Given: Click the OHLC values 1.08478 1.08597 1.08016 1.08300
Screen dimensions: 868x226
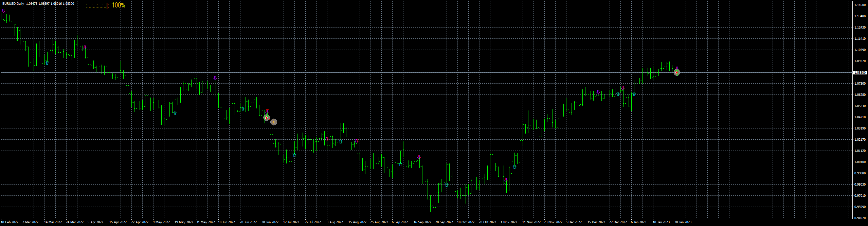Looking at the screenshot, I should [x=50, y=4].
